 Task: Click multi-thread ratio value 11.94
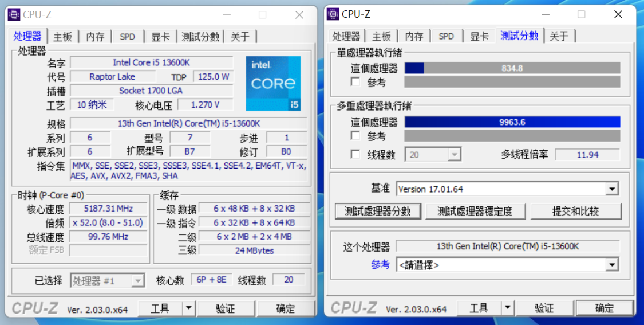[x=587, y=155]
